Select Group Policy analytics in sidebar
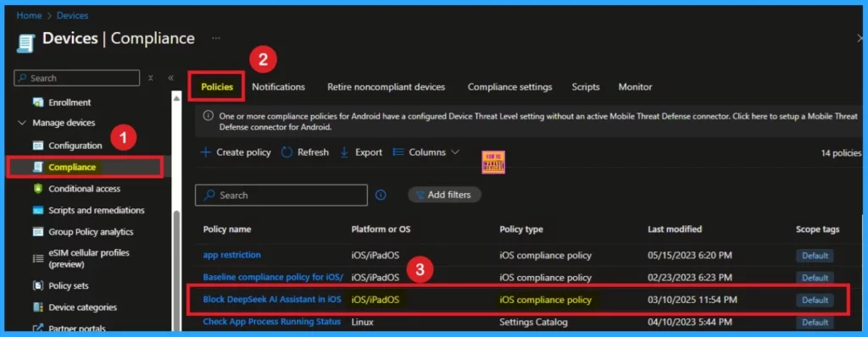868x337 pixels. tap(91, 232)
